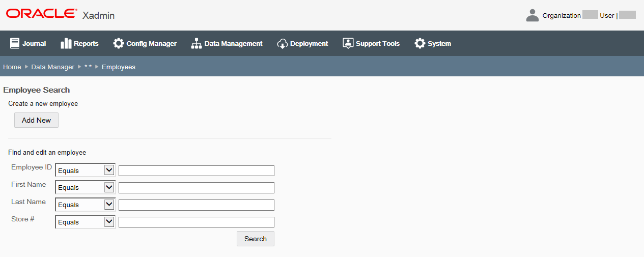
Task: Click the Last Name label
Action: (x=29, y=202)
